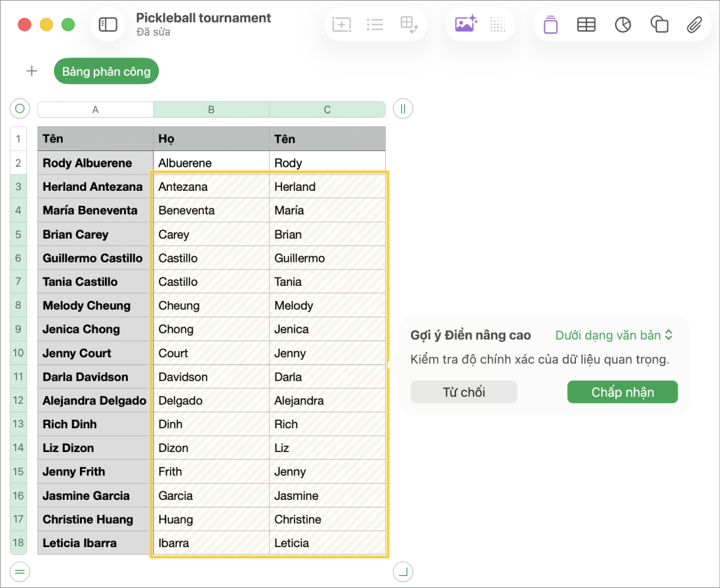Viewport: 720px width, 588px height.
Task: Click the 'Từ chối' button
Action: [464, 392]
